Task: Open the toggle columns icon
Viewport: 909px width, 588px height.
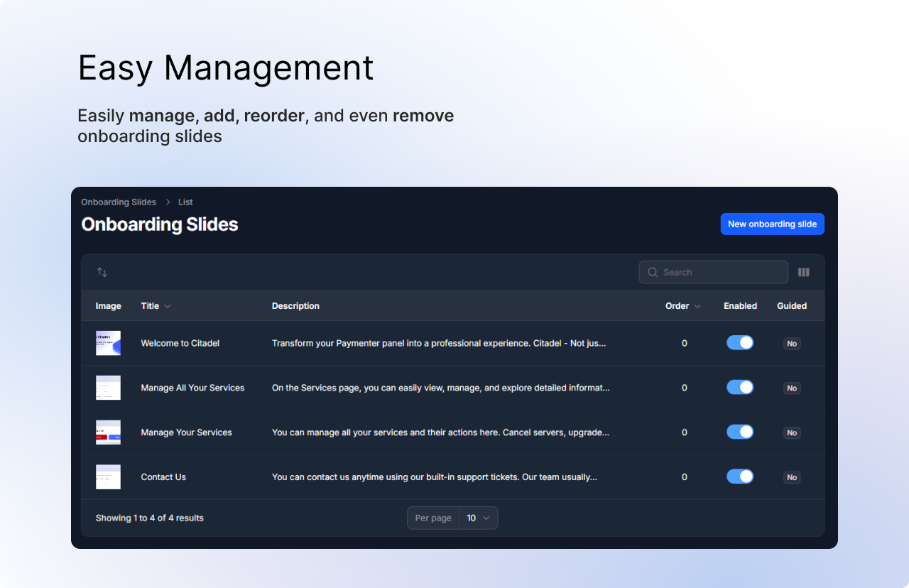Action: [x=804, y=272]
